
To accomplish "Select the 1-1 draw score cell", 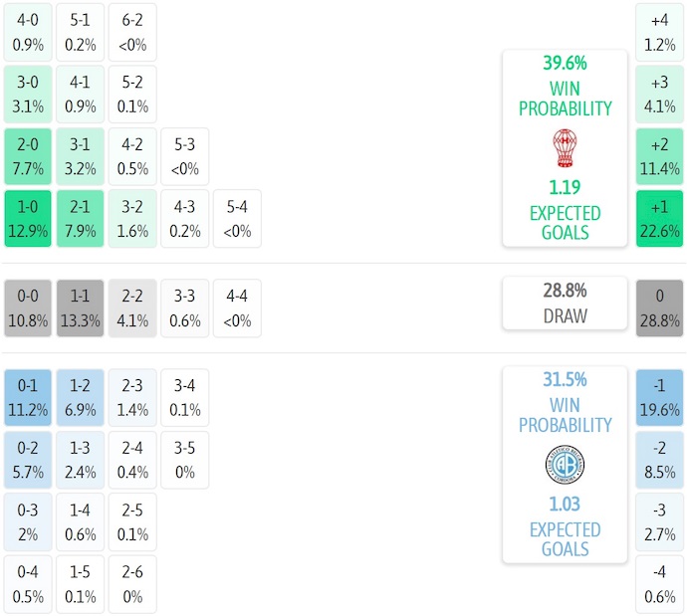I will 81,308.
